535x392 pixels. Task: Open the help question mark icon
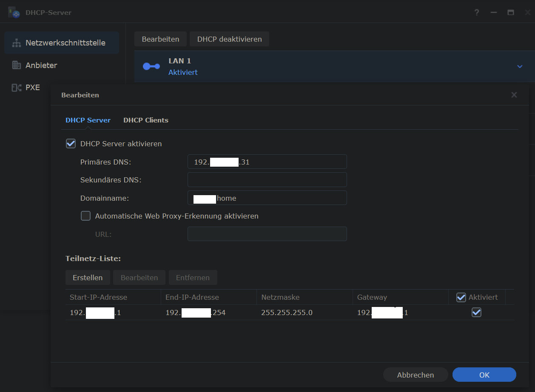click(477, 13)
